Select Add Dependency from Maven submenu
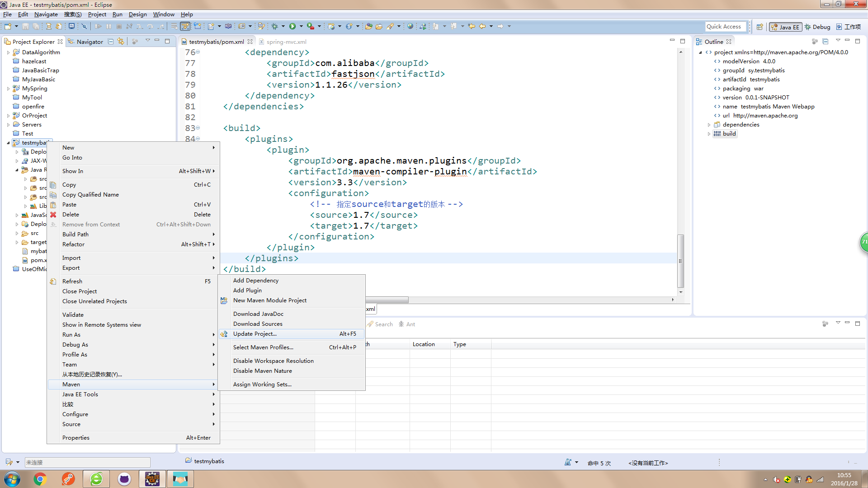This screenshot has width=868, height=488. (292, 281)
